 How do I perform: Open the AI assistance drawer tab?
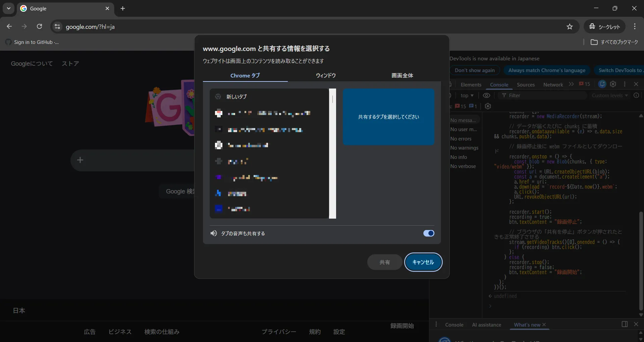[x=486, y=325]
